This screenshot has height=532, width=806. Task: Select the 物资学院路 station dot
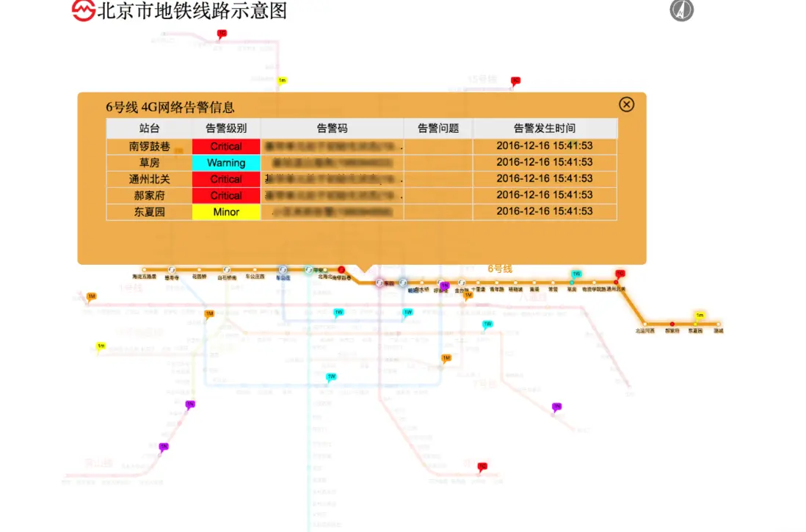click(594, 283)
